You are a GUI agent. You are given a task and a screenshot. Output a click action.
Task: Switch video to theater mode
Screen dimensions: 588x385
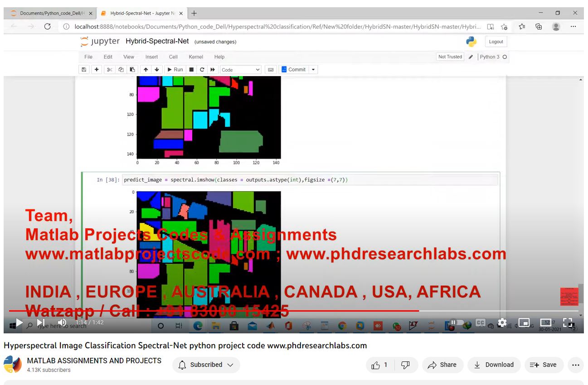[546, 322]
